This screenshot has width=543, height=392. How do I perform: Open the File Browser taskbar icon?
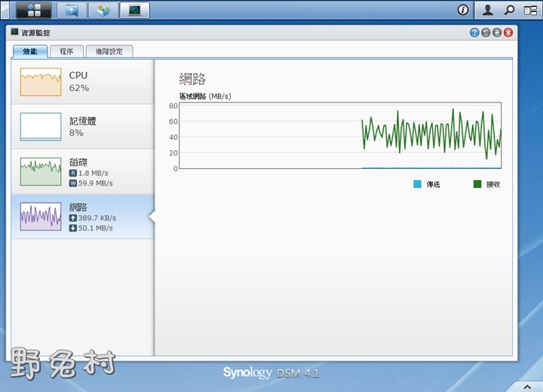[72, 10]
